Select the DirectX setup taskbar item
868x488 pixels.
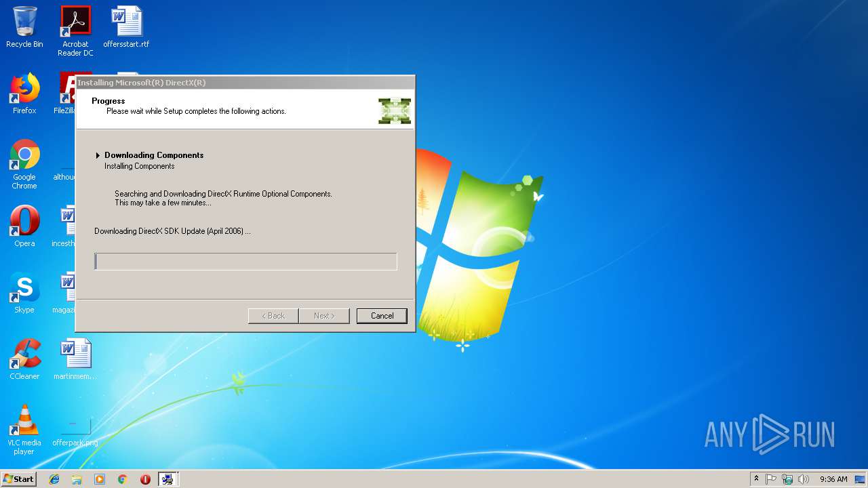(167, 479)
